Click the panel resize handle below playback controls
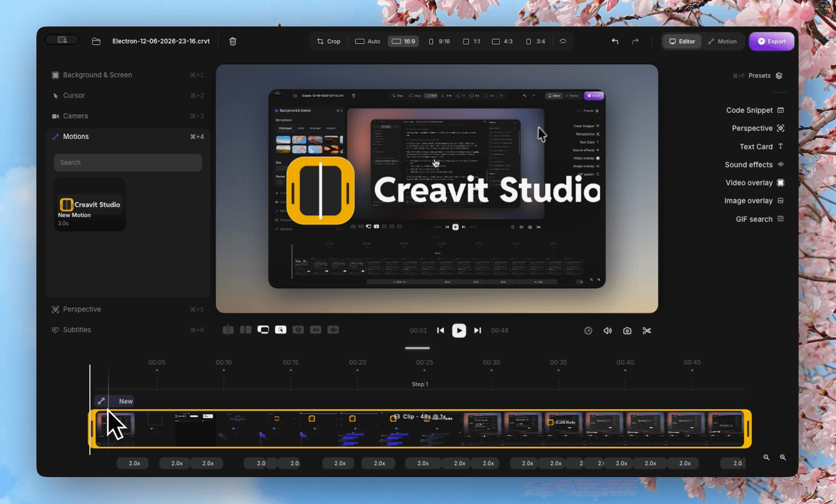836x504 pixels. (418, 348)
